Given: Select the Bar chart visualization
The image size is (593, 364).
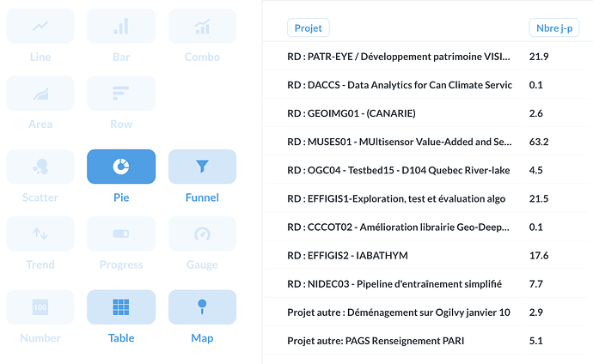Looking at the screenshot, I should coord(121,26).
